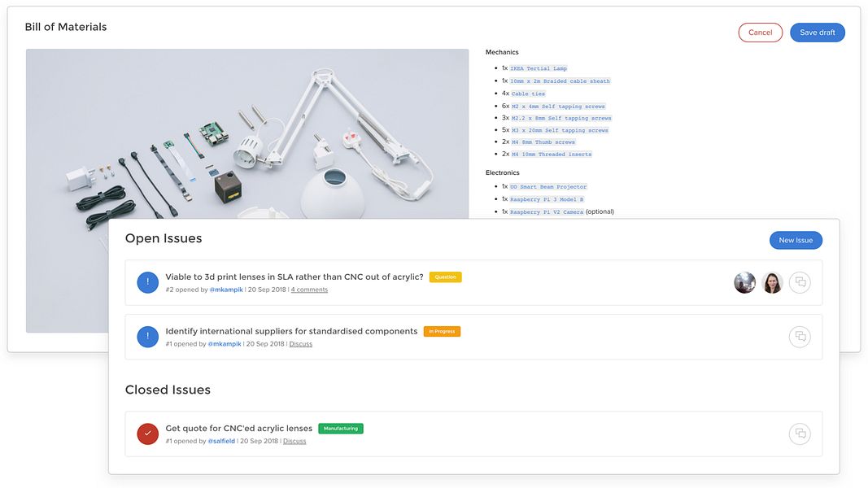Click the open-issue icon beside issue #1
Screen dimensions: 868x488
(147, 336)
